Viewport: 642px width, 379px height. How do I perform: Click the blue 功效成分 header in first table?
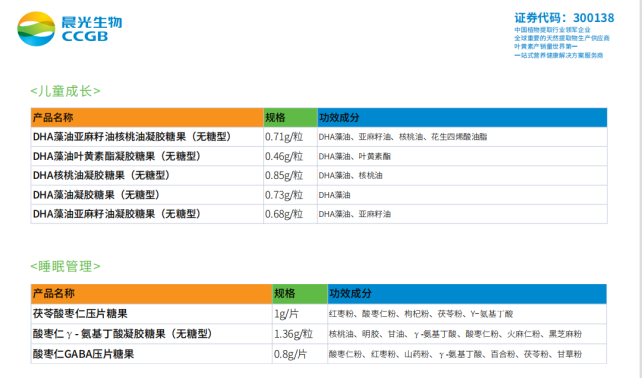[462, 118]
